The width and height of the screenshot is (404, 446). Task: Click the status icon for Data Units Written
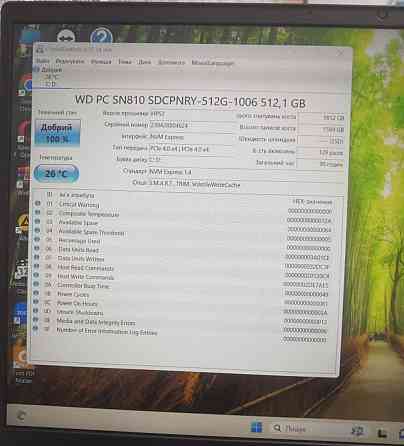pyautogui.click(x=37, y=257)
